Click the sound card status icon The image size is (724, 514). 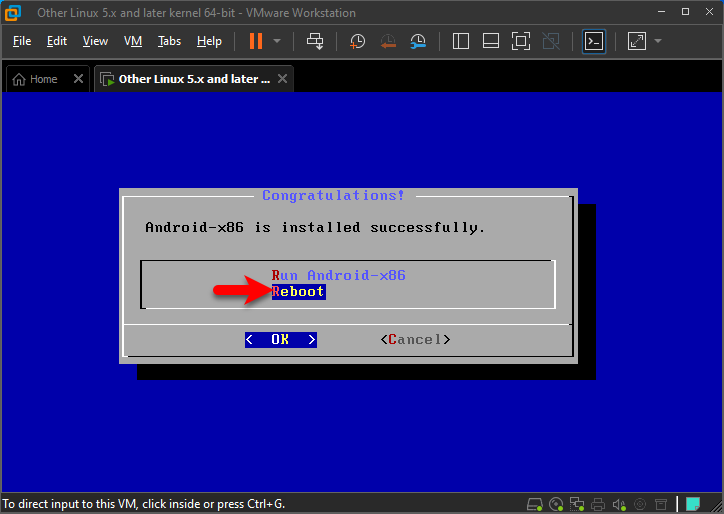(x=619, y=504)
